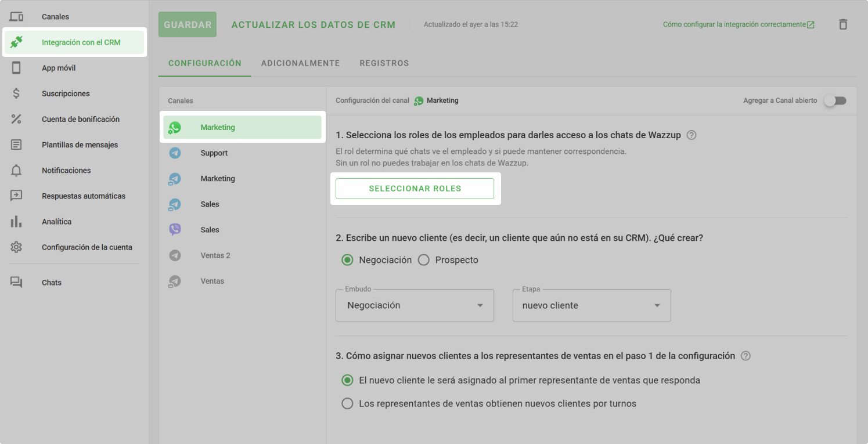Click the App móvil phone icon
868x444 pixels.
point(16,68)
